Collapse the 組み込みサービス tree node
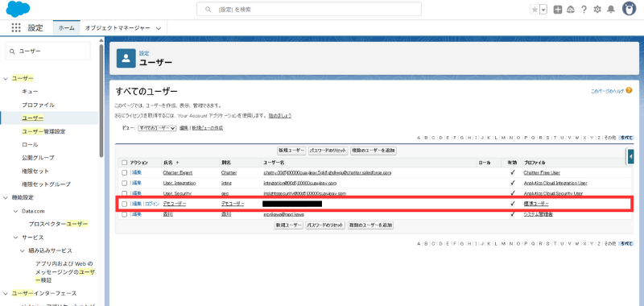This screenshot has width=644, height=306. pos(23,250)
